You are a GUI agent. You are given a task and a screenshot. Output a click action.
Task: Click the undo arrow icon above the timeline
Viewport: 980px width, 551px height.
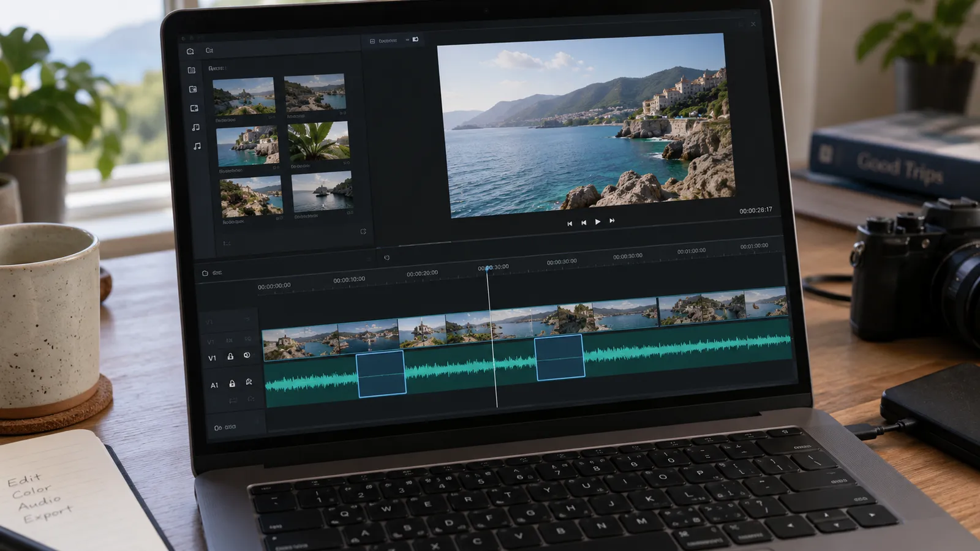click(386, 258)
